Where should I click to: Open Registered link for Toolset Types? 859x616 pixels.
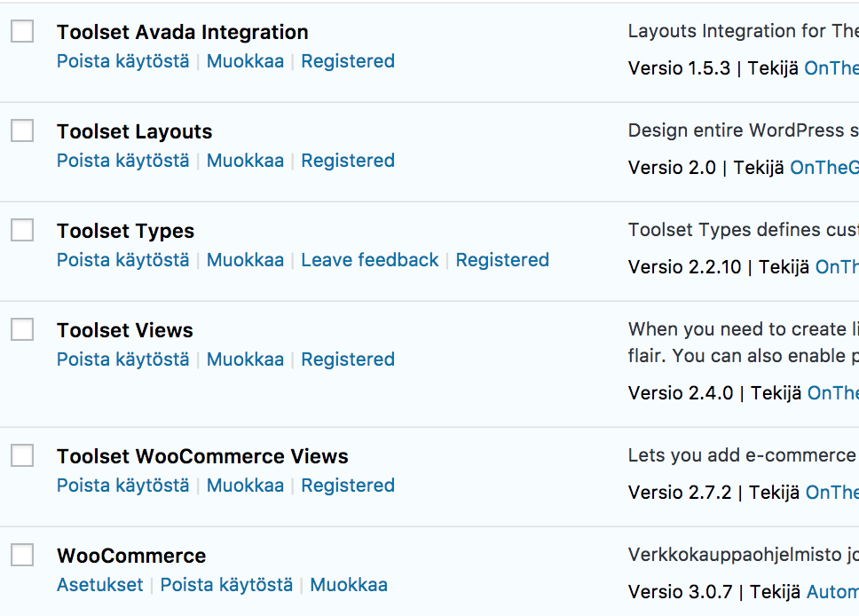coord(502,260)
